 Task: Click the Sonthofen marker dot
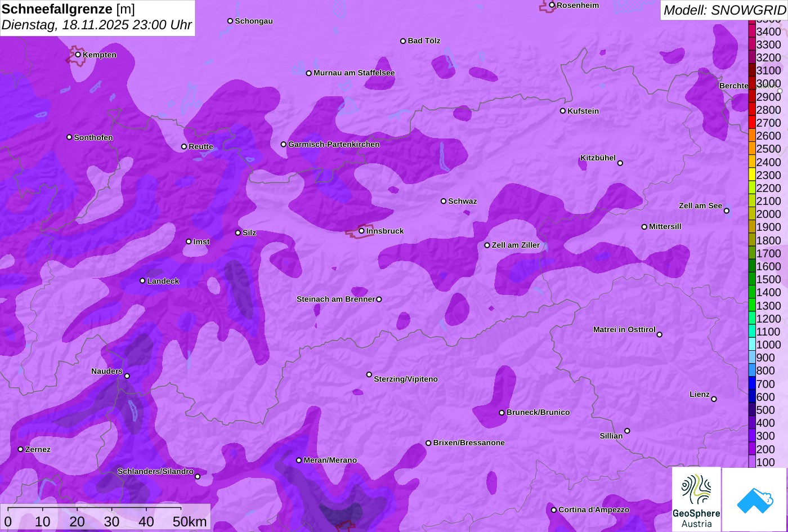pyautogui.click(x=69, y=137)
